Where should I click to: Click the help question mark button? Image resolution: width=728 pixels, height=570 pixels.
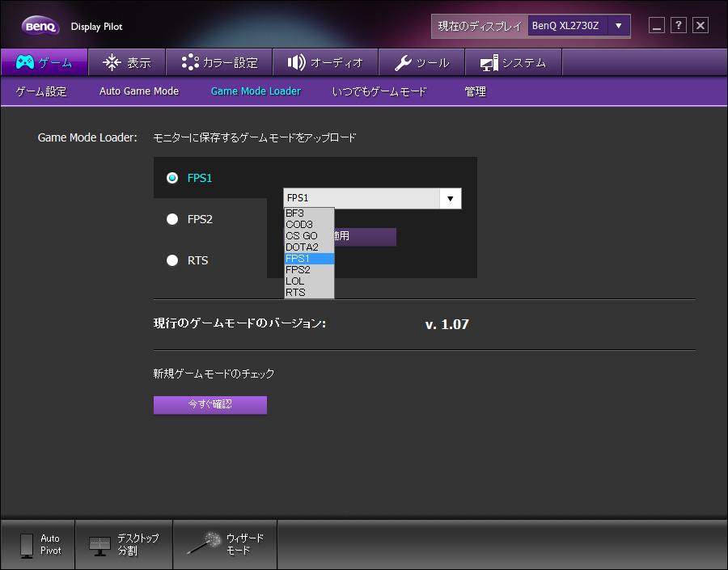coord(679,25)
